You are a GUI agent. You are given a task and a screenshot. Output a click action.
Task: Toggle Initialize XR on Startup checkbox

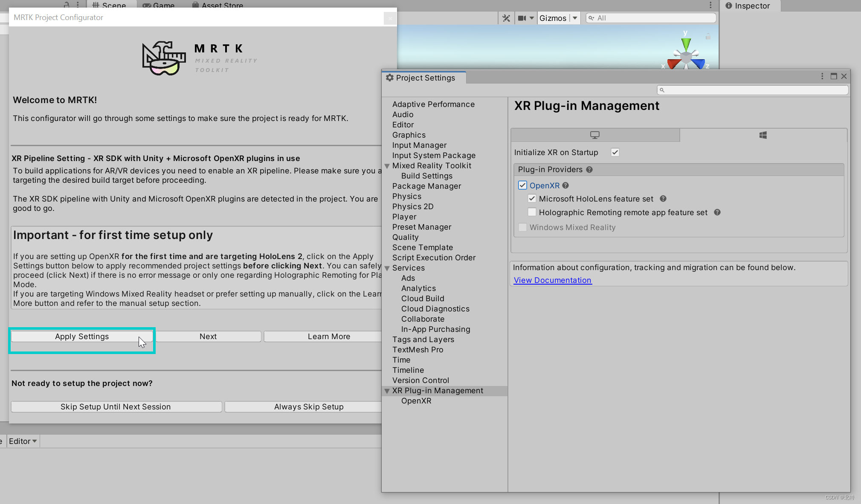coord(615,152)
